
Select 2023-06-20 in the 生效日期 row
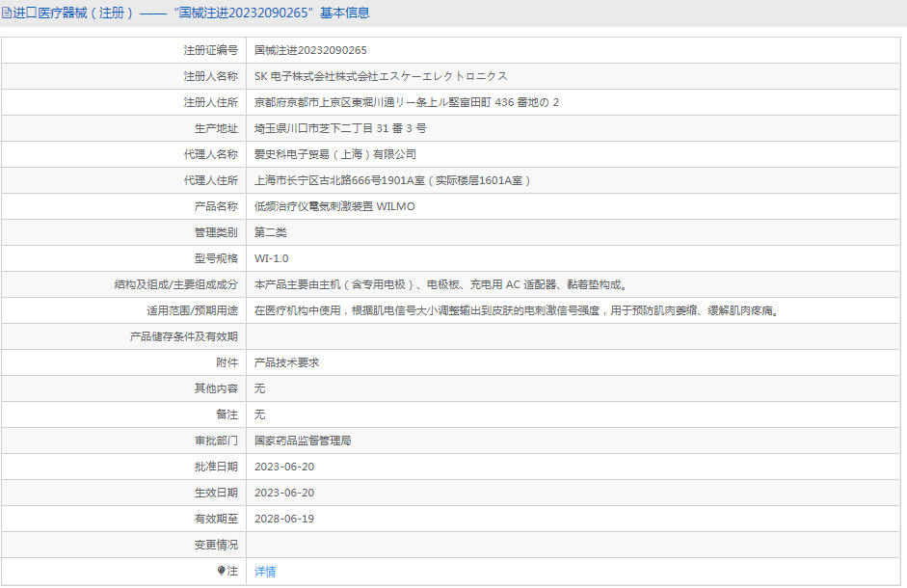pos(284,494)
